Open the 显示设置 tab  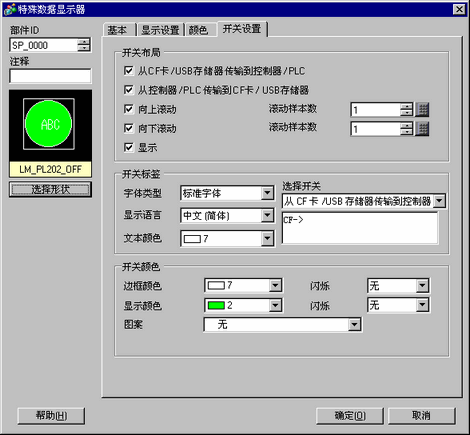tap(160, 30)
